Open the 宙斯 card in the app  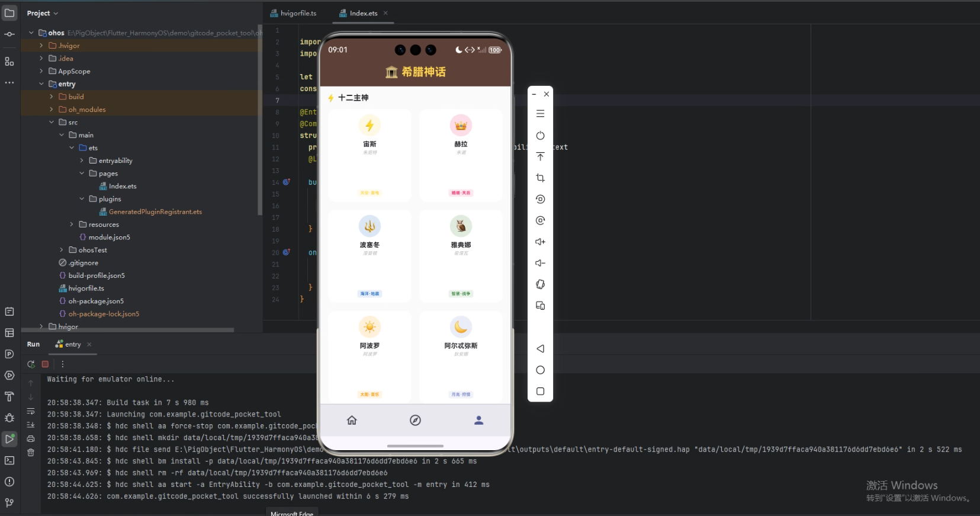pos(369,156)
